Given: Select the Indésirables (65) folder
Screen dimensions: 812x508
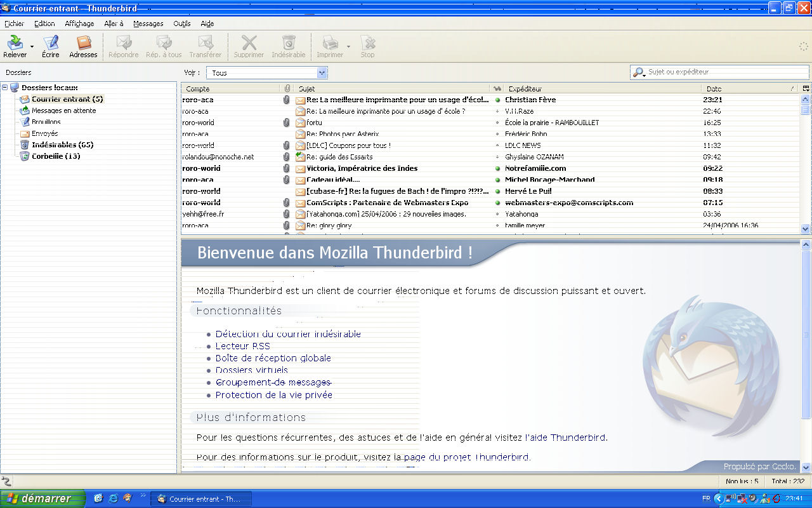Looking at the screenshot, I should point(63,145).
